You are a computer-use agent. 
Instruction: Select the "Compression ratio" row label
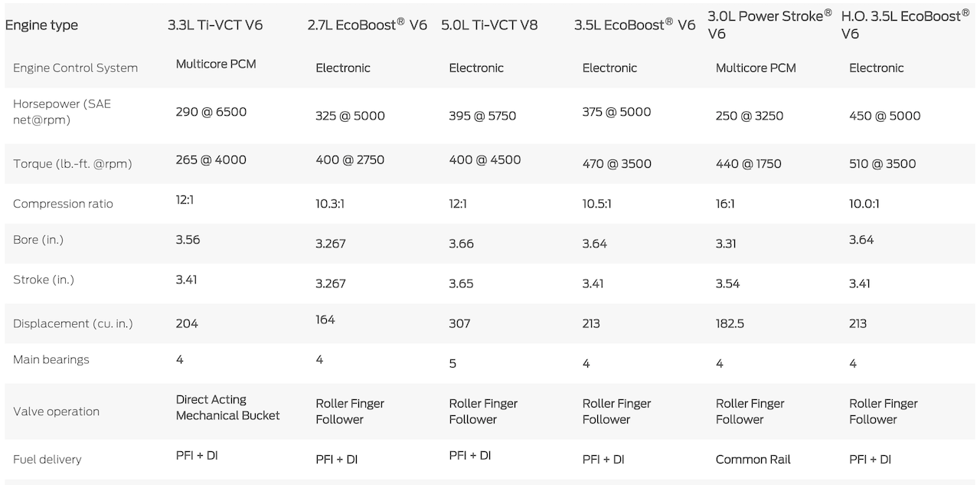[x=63, y=204]
